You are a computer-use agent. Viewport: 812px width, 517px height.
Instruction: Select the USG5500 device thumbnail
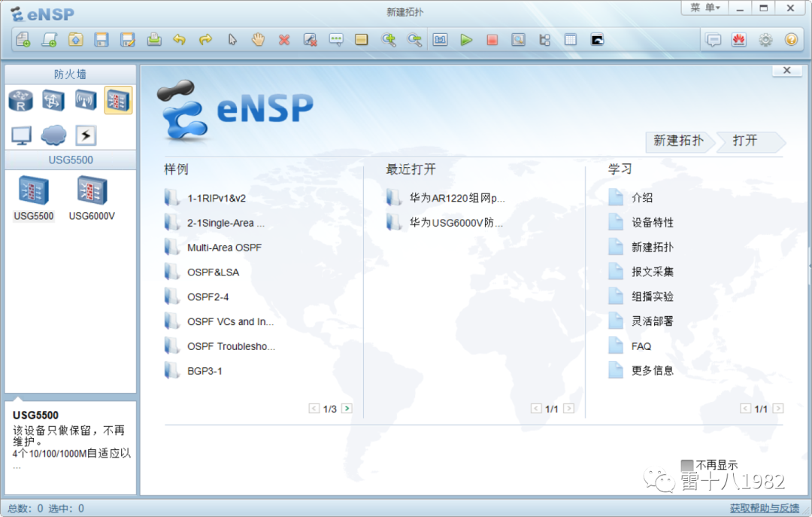point(33,190)
